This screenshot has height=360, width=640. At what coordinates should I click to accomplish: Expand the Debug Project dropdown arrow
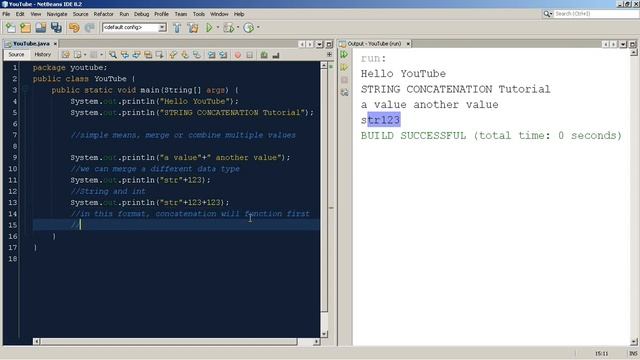[238, 28]
